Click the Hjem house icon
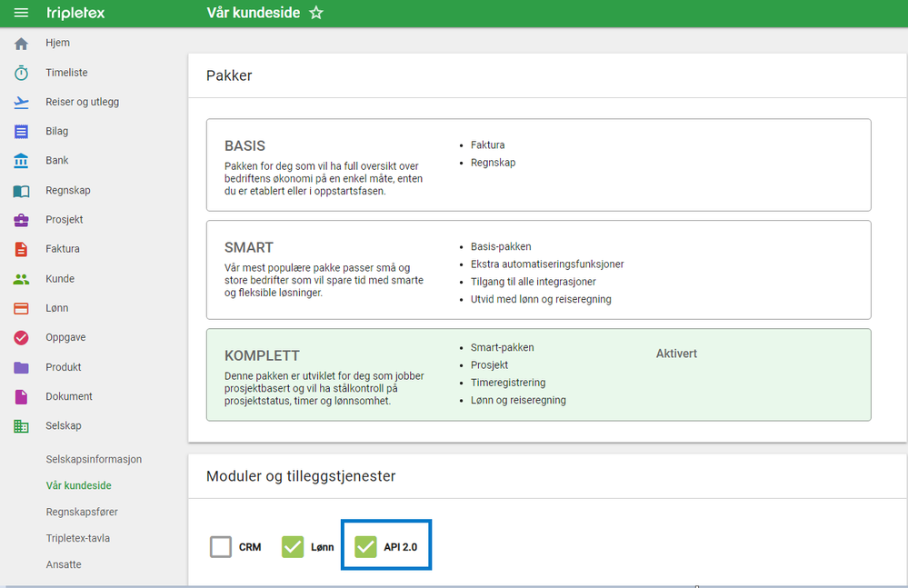The height and width of the screenshot is (588, 908). pos(22,44)
